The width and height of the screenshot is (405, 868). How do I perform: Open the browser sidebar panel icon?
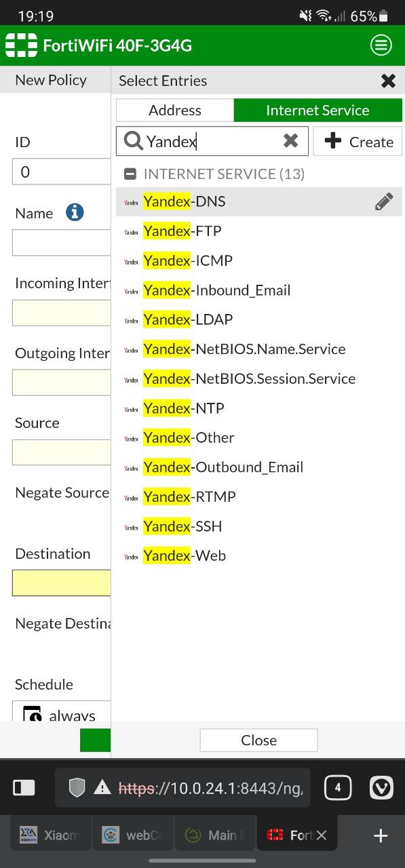(x=24, y=787)
